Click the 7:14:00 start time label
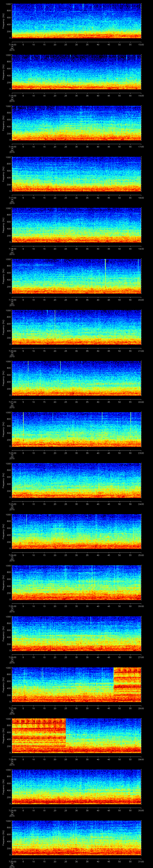153x868 pixels. click(x=12, y=44)
